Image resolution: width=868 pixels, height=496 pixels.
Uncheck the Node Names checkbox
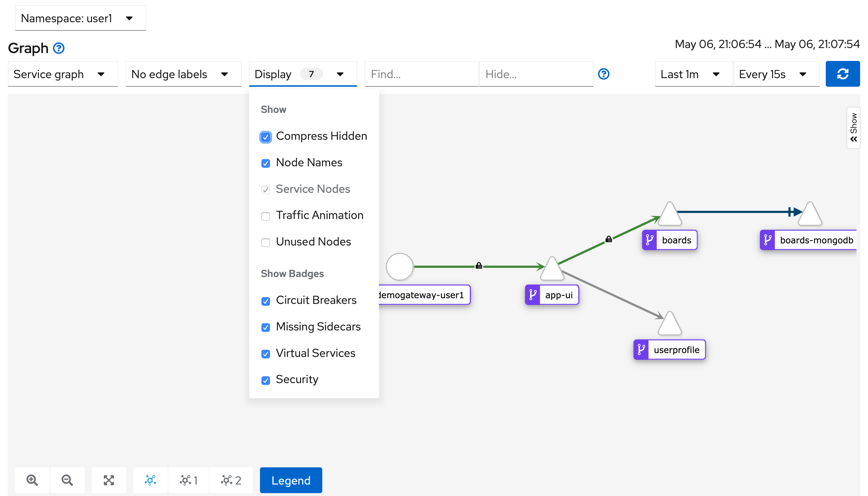click(266, 163)
